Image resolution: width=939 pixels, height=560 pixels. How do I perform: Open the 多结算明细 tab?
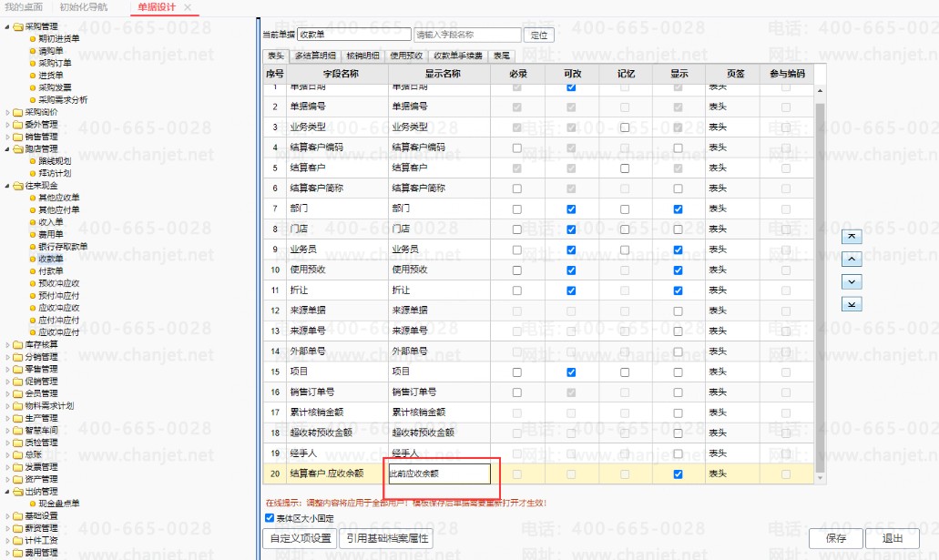coord(315,56)
